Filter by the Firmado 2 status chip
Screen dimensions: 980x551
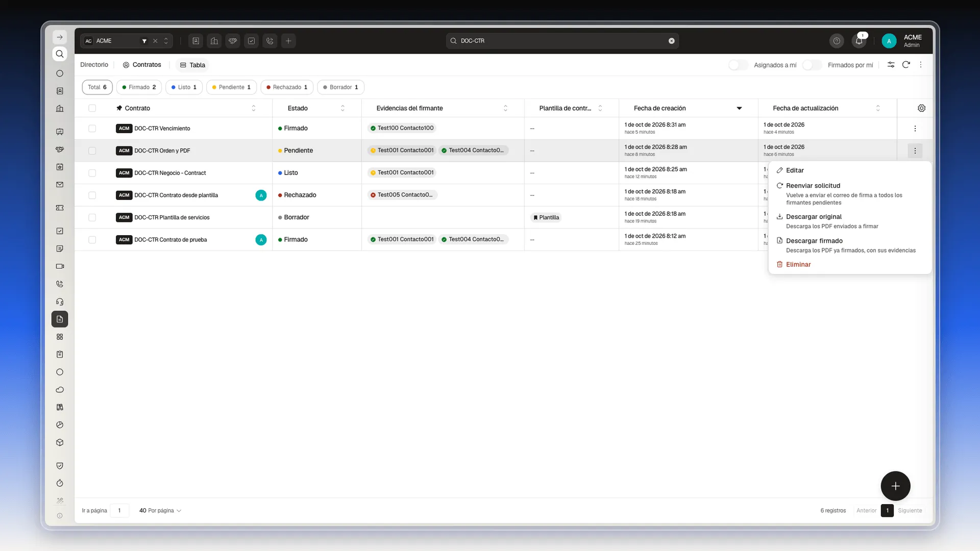(139, 87)
